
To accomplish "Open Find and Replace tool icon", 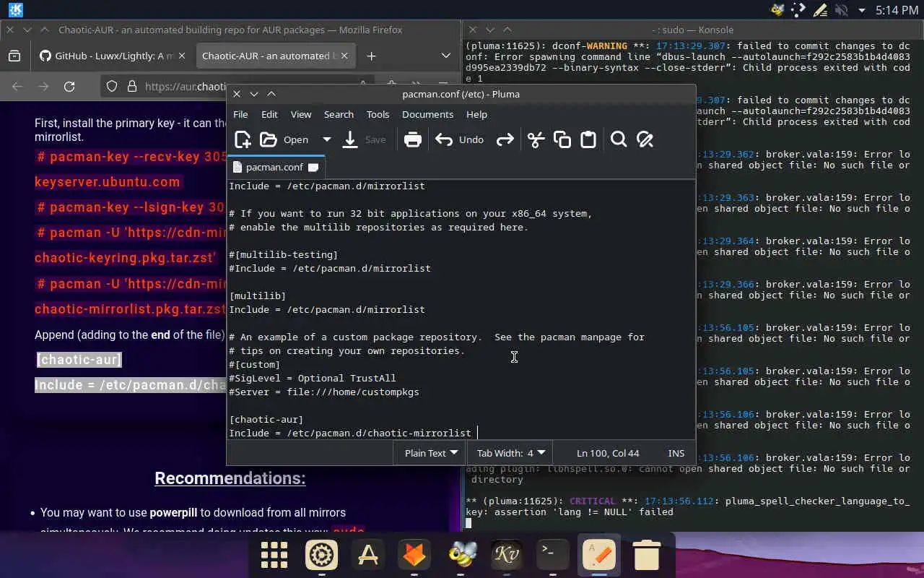I will [x=645, y=139].
